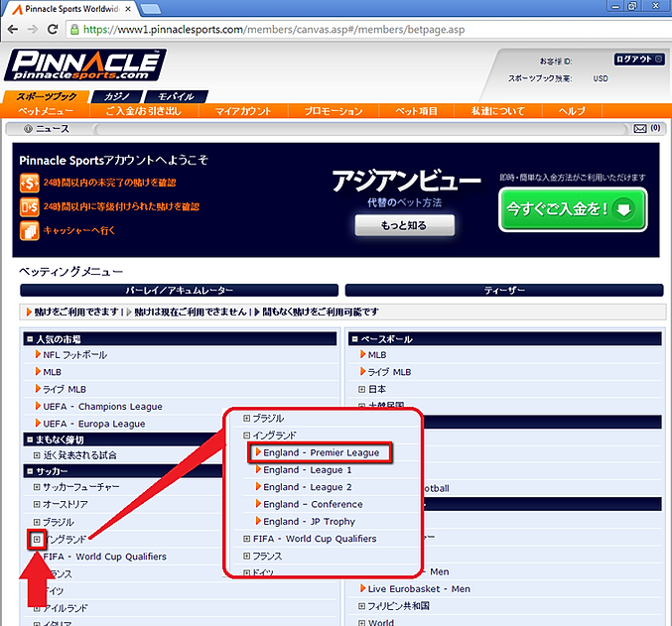This screenshot has height=626, width=672.
Task: Click the ニュース info icon
Action: [28, 129]
